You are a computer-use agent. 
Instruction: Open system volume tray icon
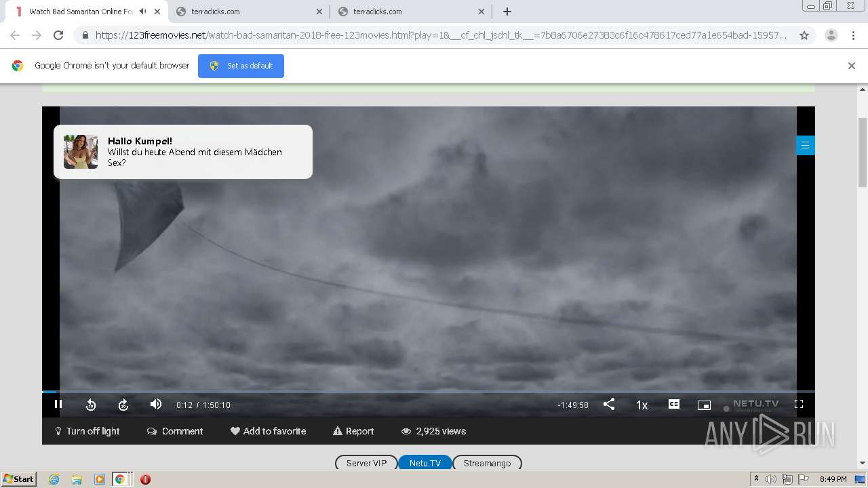771,479
